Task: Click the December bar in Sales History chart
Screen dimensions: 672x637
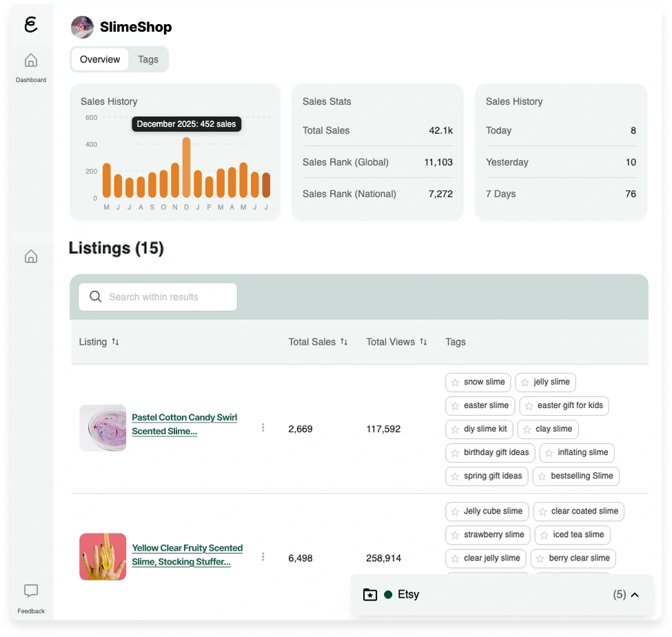Action: click(186, 168)
